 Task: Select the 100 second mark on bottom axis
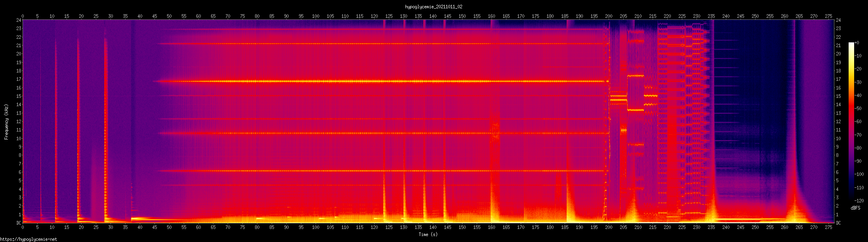(316, 227)
